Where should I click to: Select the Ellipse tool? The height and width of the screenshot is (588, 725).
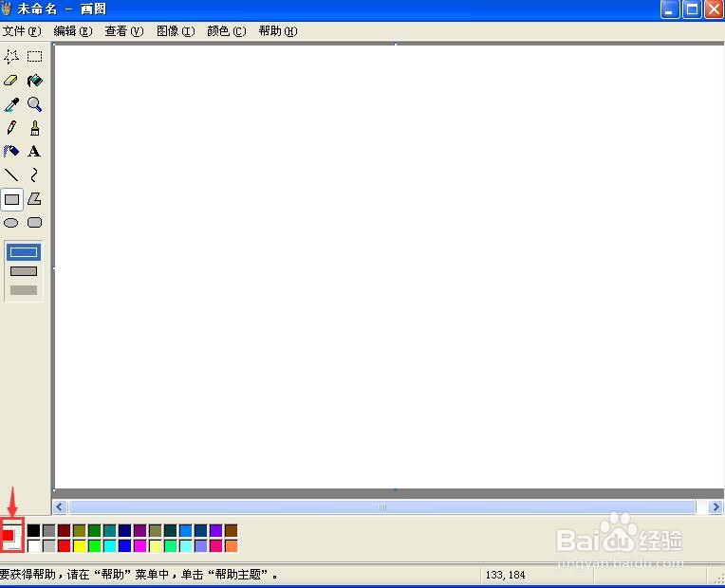click(x=11, y=223)
